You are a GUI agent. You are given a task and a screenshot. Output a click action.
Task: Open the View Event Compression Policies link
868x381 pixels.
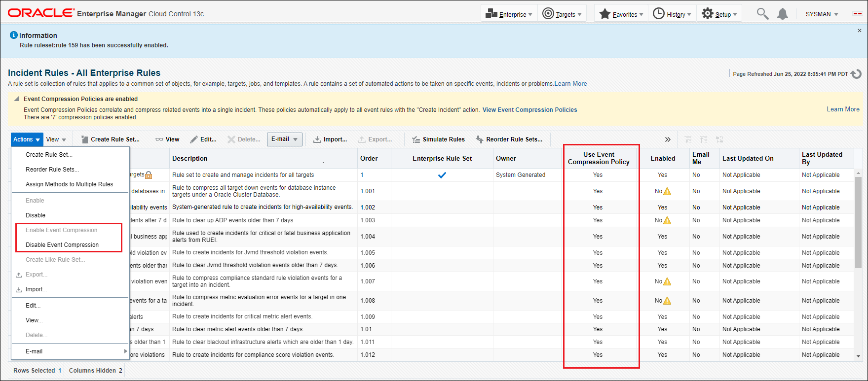[530, 110]
